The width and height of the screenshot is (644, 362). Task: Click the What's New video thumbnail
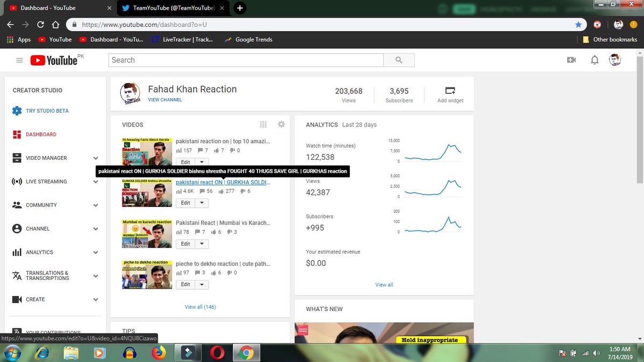[x=384, y=333]
